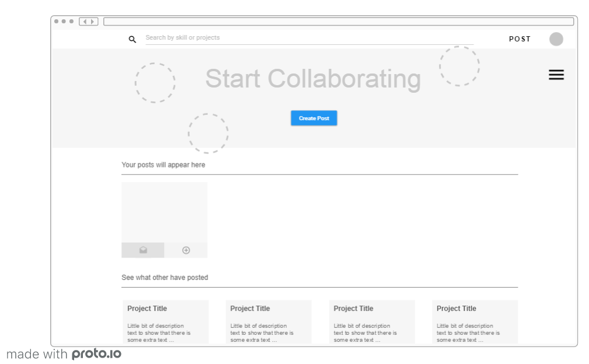
Task: Click dashed circle left of Create Post button
Action: [x=208, y=134]
